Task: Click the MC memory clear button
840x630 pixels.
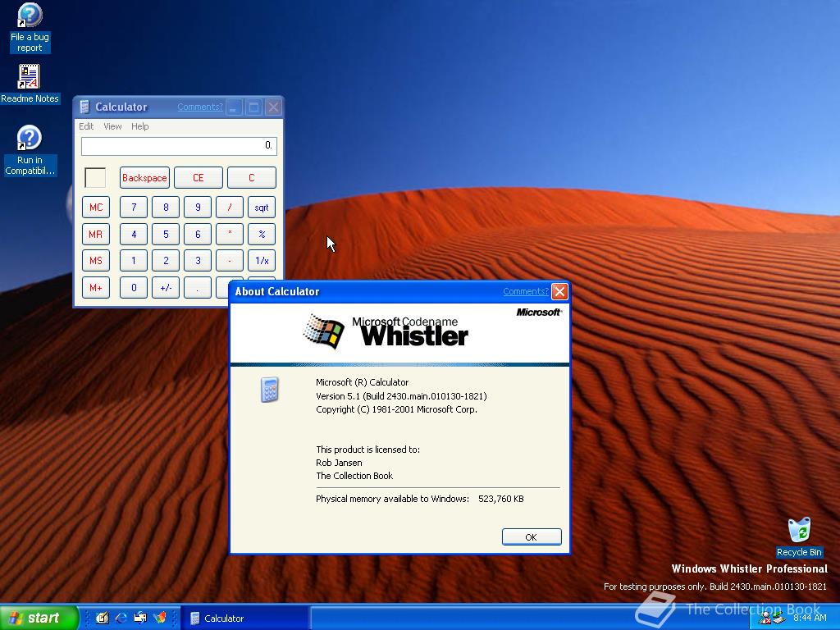Action: tap(96, 208)
